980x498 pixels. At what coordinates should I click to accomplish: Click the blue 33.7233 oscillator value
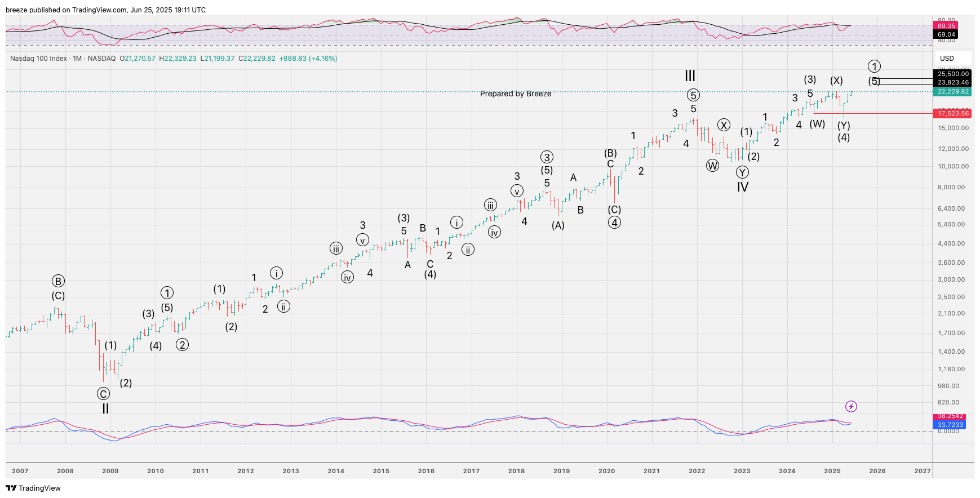[950, 425]
